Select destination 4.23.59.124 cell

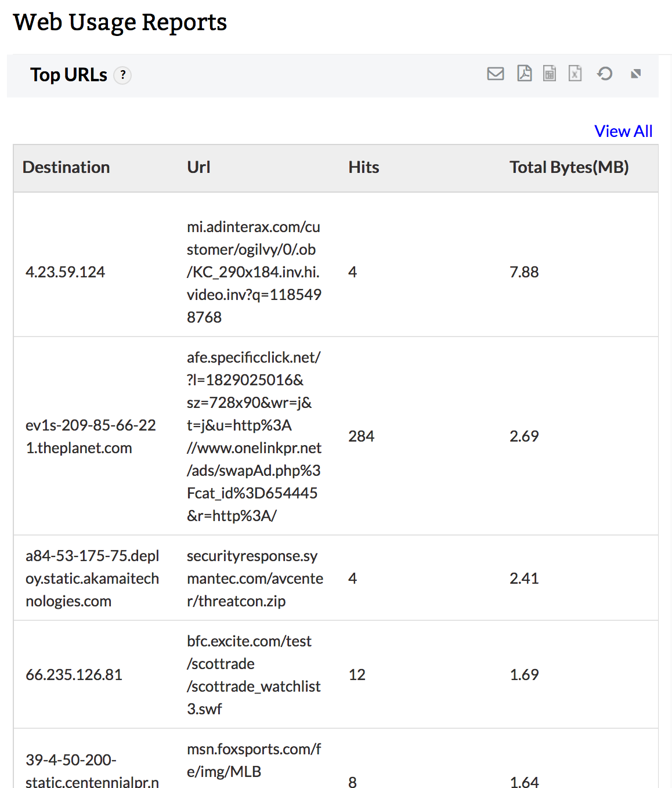tap(66, 272)
